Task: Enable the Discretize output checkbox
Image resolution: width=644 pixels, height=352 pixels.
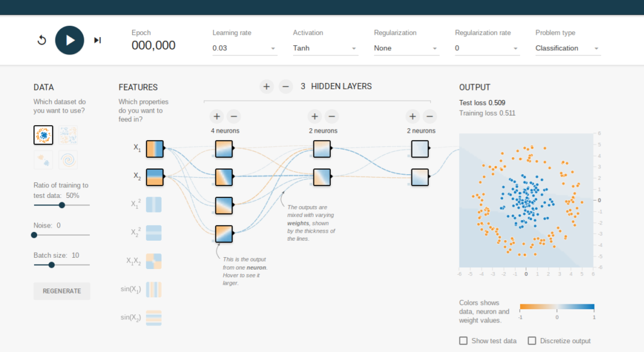Action: pos(532,341)
